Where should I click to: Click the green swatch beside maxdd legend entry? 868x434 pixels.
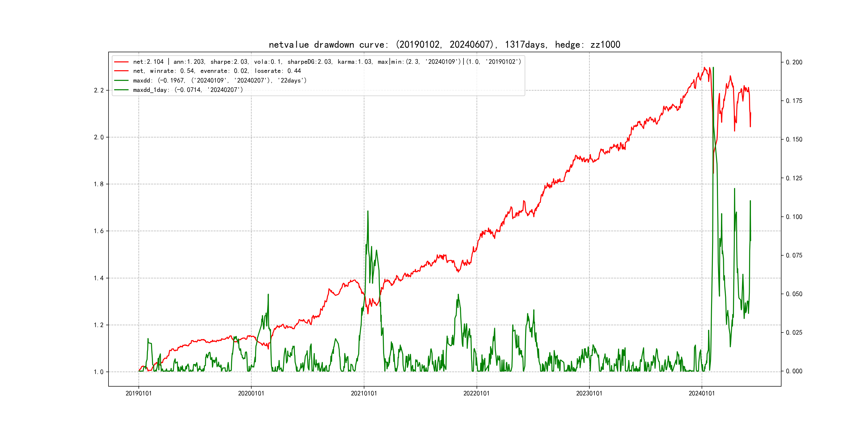(121, 81)
